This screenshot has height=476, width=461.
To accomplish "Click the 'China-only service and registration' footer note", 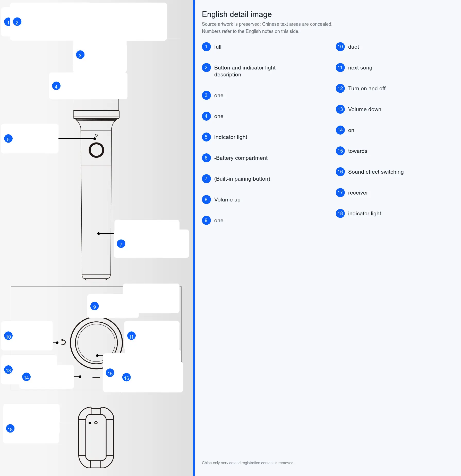I will [248, 463].
